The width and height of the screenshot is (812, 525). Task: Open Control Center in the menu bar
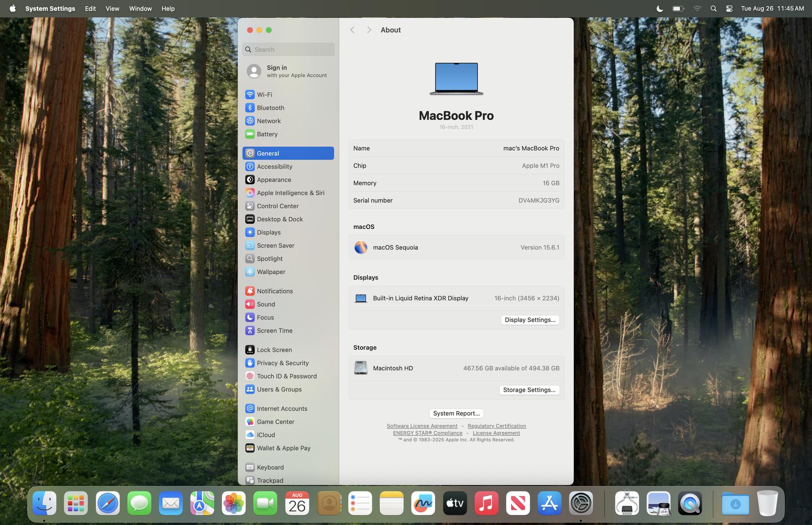(x=729, y=8)
